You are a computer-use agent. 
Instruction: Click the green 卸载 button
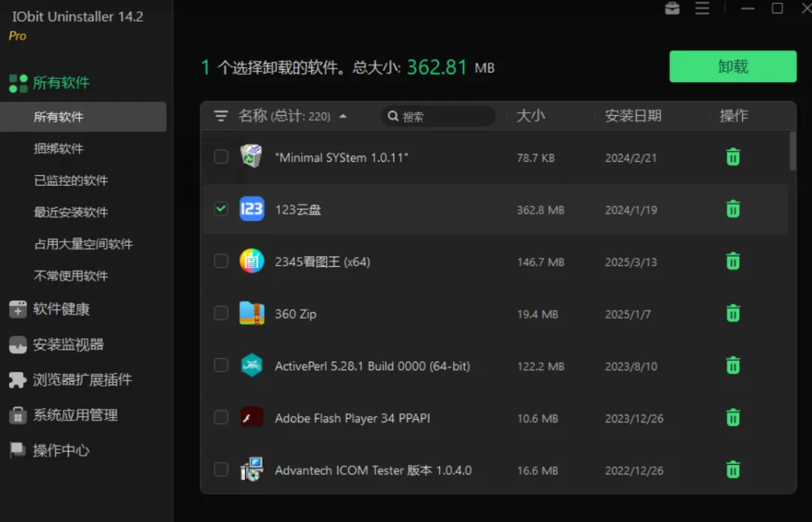click(733, 66)
